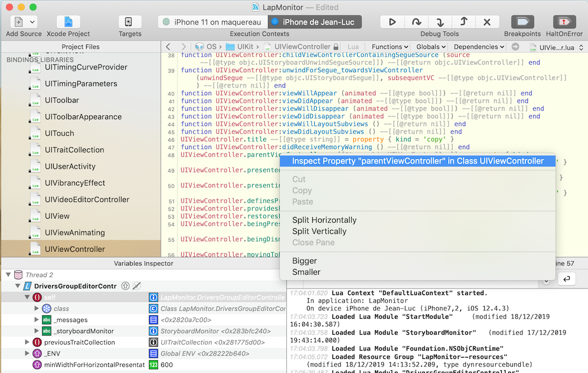Click the UIKit folder breadcrumb

click(239, 47)
